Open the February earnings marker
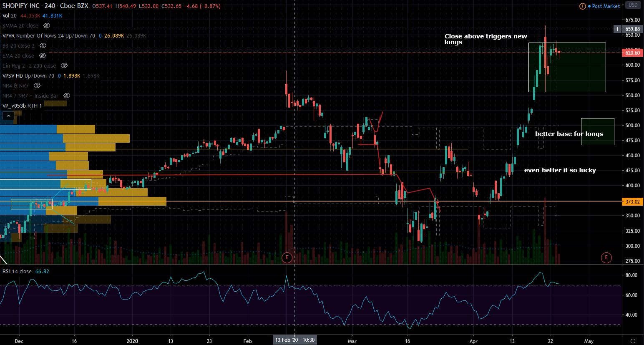 [287, 257]
